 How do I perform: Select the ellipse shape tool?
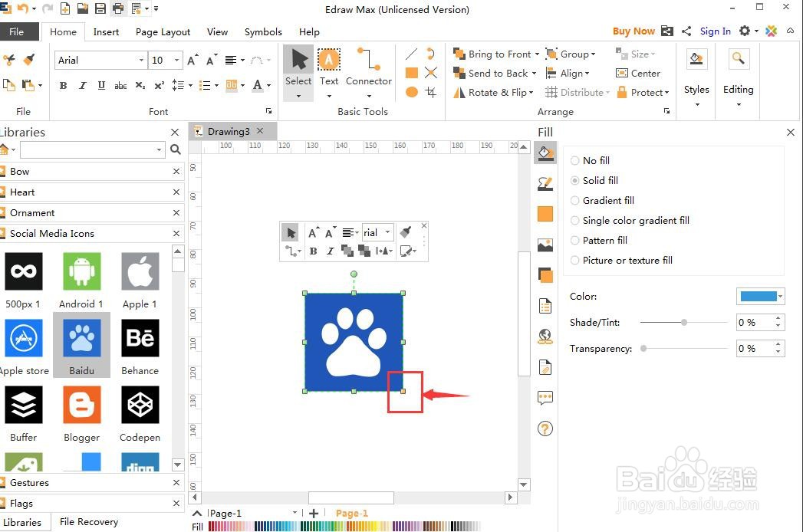(x=411, y=92)
